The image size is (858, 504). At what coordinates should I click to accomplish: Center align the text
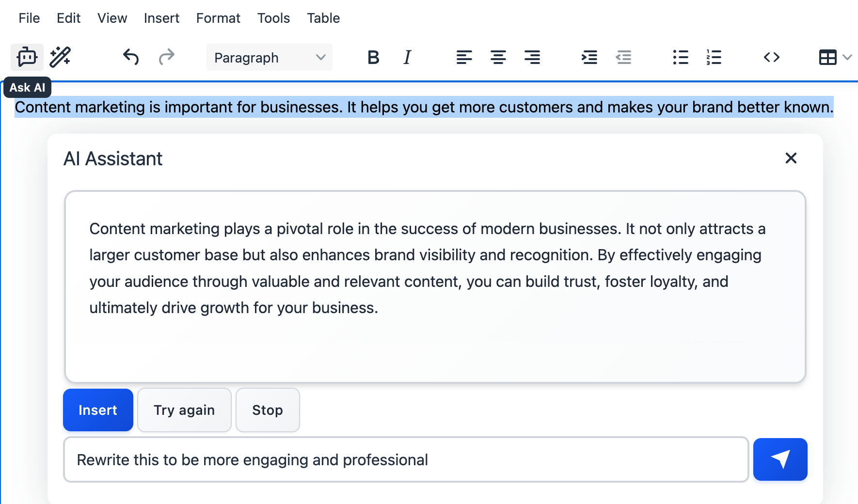(498, 57)
